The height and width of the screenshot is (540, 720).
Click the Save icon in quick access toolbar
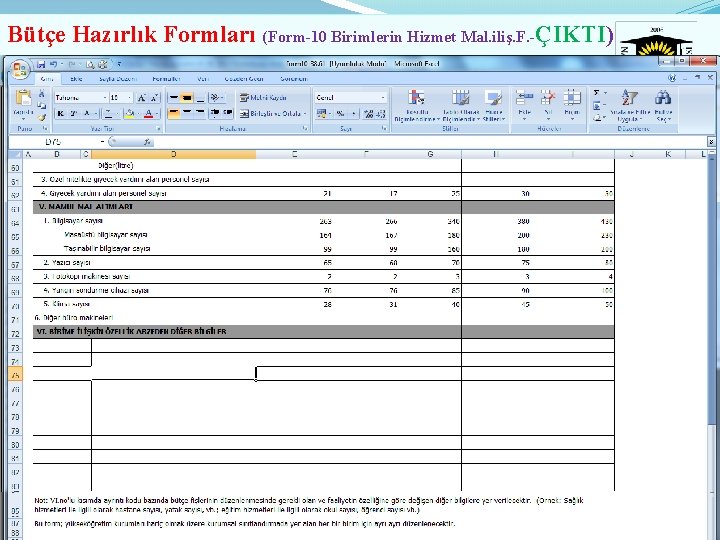[41, 64]
